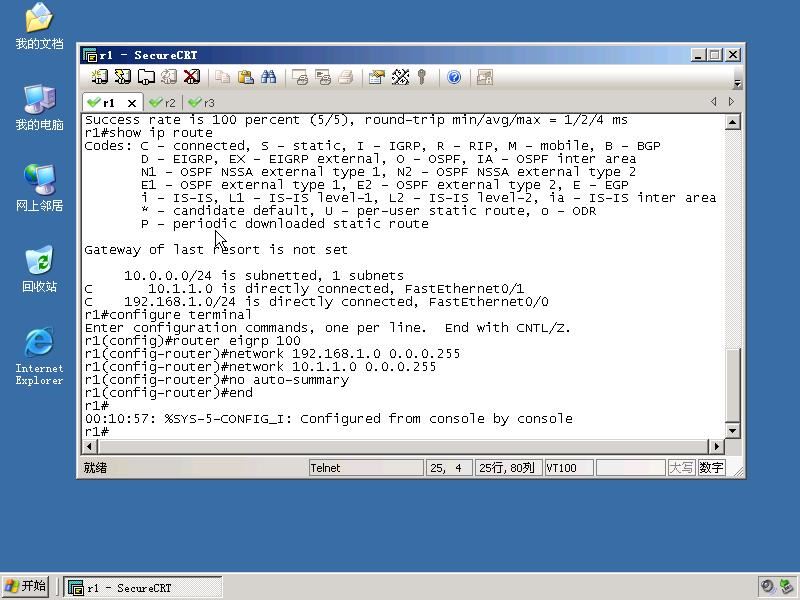The image size is (800, 600).
Task: Expand toolbar options chevron at toolbar end
Action: click(737, 83)
